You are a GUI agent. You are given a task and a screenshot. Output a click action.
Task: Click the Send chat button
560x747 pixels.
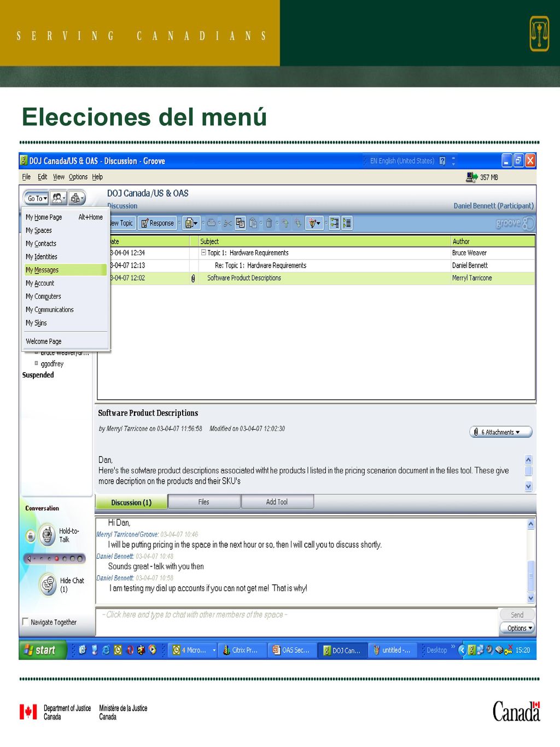point(517,615)
